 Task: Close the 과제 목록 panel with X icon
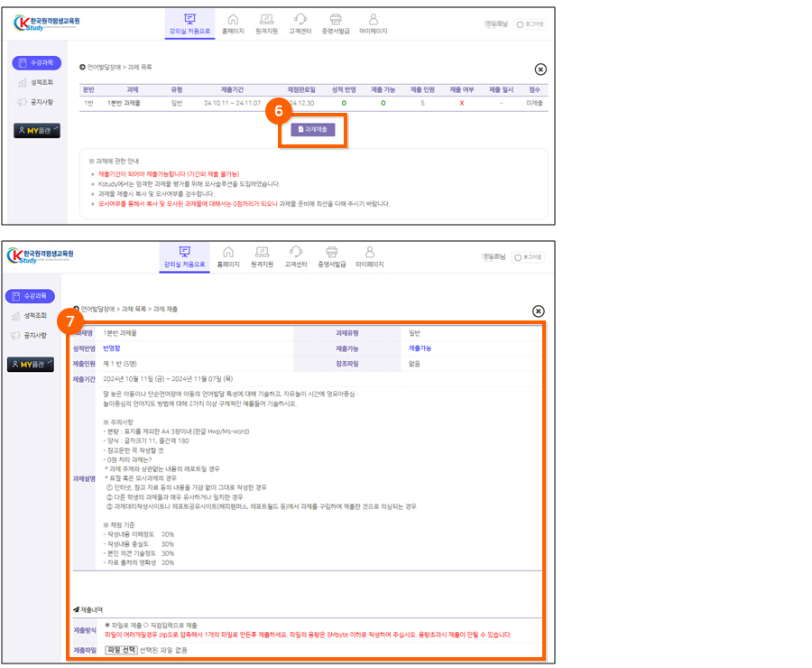(540, 70)
